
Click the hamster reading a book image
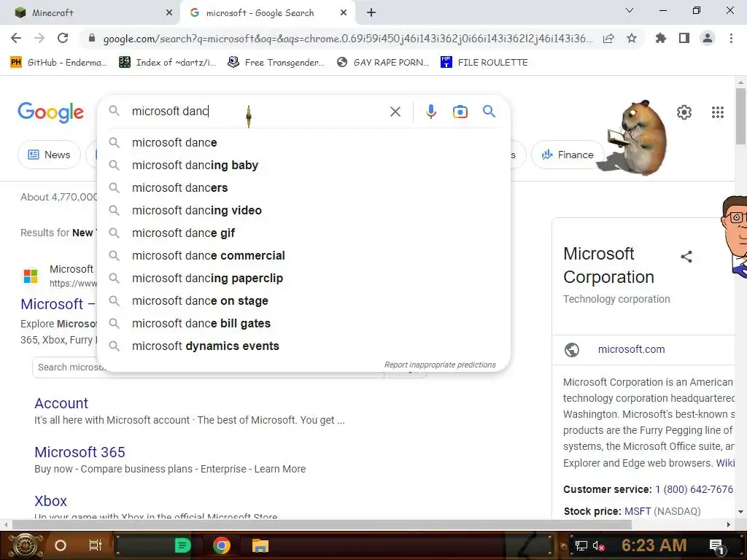(634, 137)
